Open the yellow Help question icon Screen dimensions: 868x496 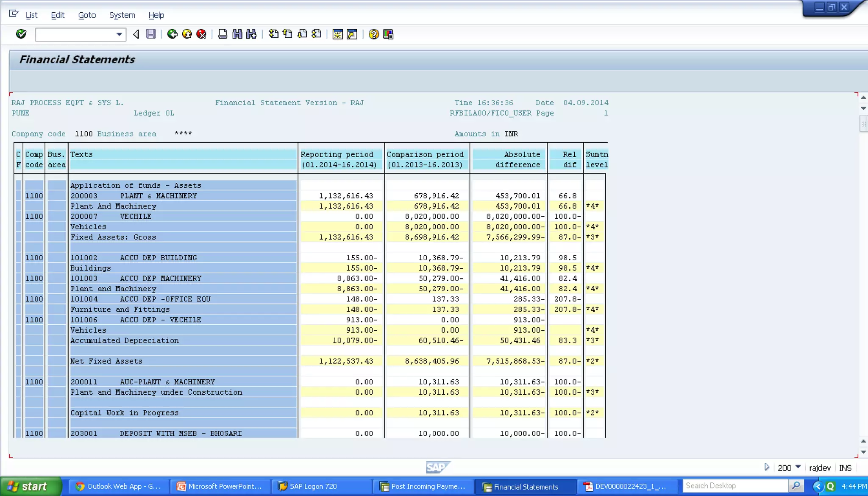[x=373, y=34]
